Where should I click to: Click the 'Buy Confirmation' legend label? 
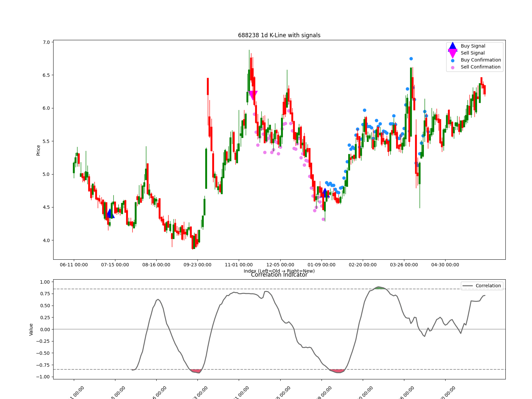(481, 60)
